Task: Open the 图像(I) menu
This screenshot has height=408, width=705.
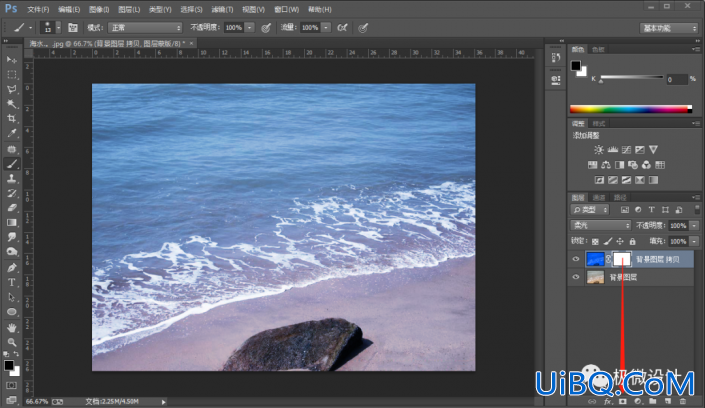Action: tap(99, 9)
